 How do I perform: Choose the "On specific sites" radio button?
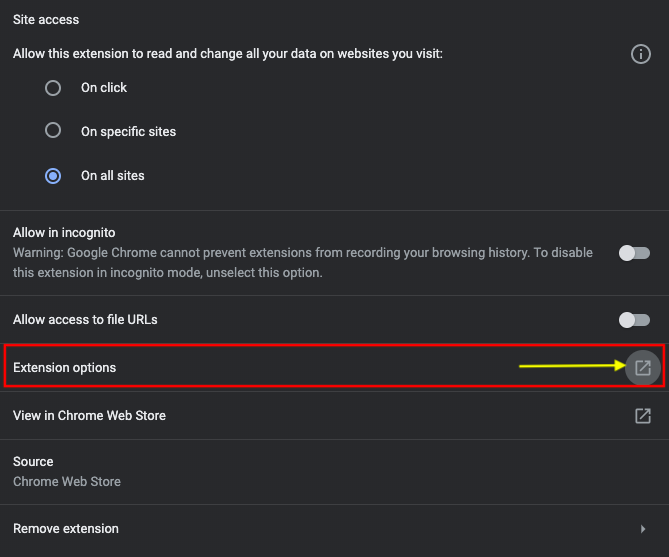tap(53, 132)
